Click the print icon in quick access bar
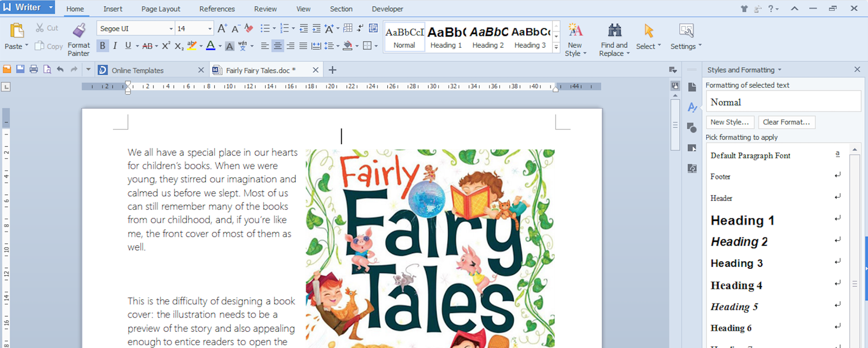 (x=34, y=69)
